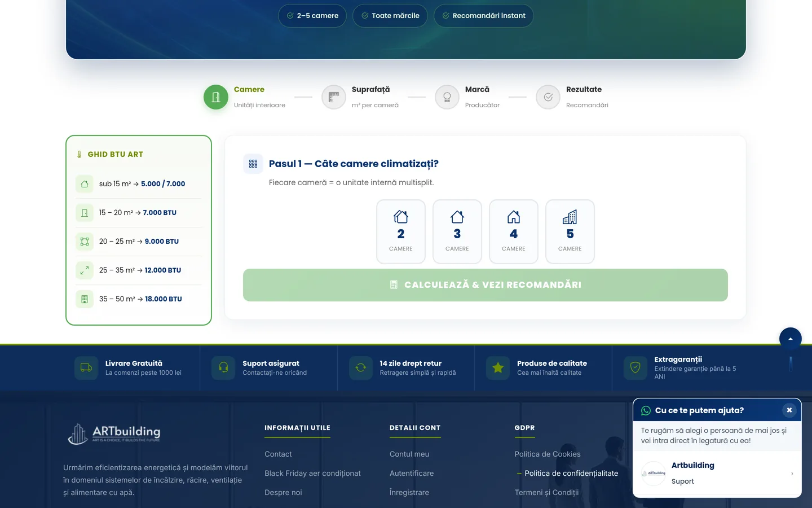Click Calculează & vezi recomandări button
Viewport: 812px width, 508px height.
[x=486, y=285]
